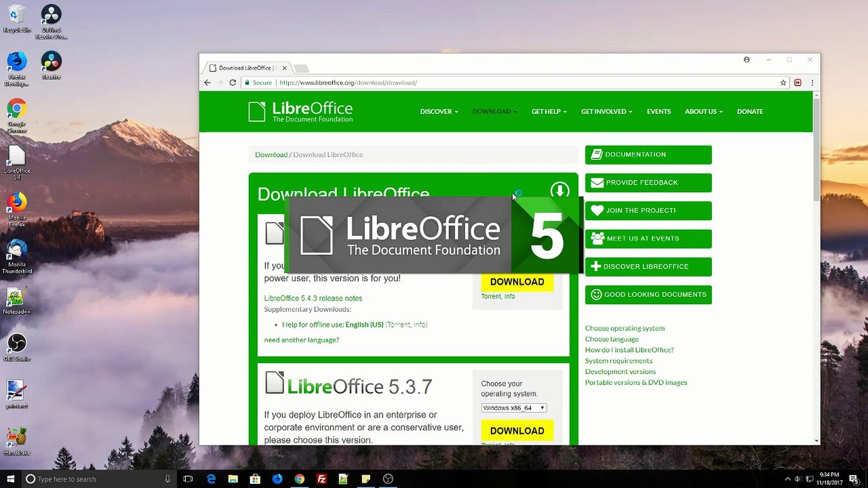This screenshot has width=868, height=488.
Task: Click the yellow DOWNLOAD button for LibreOffice 5.3.7
Action: point(517,430)
